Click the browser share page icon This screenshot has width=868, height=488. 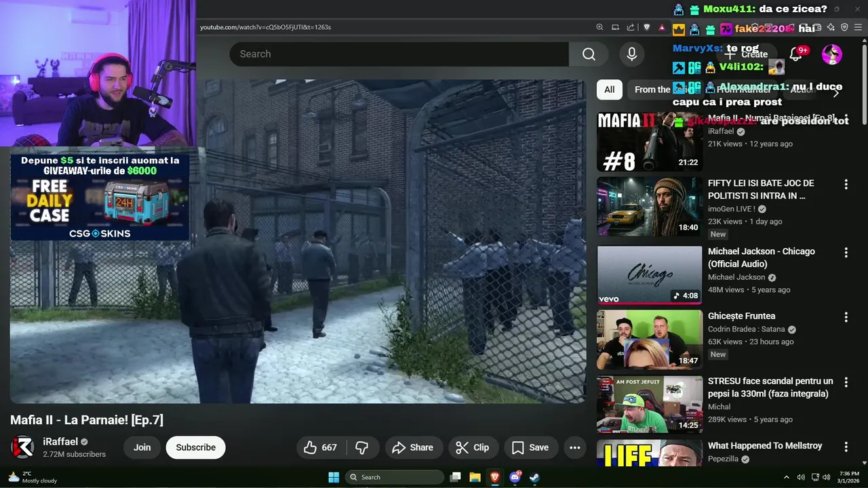pyautogui.click(x=631, y=27)
